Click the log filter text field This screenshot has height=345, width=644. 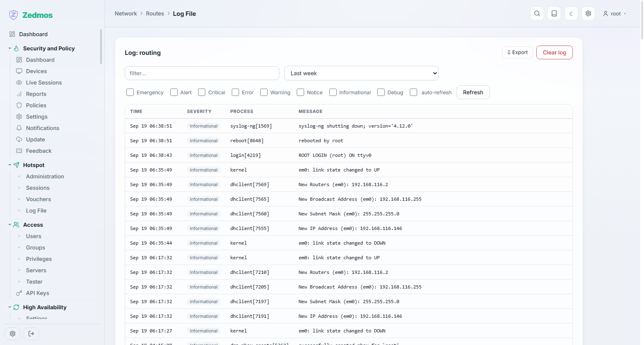(x=202, y=73)
